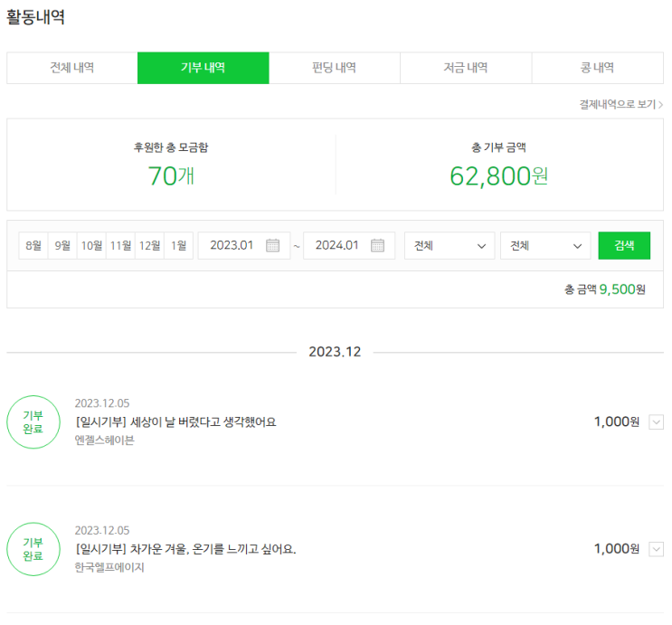672x625 pixels.
Task: Expand details arrow for 엔젤스헤이븐 donation
Action: click(x=656, y=421)
